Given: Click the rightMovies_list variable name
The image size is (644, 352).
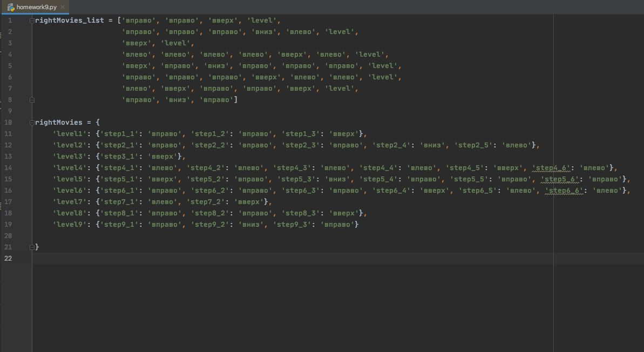Looking at the screenshot, I should [x=70, y=20].
